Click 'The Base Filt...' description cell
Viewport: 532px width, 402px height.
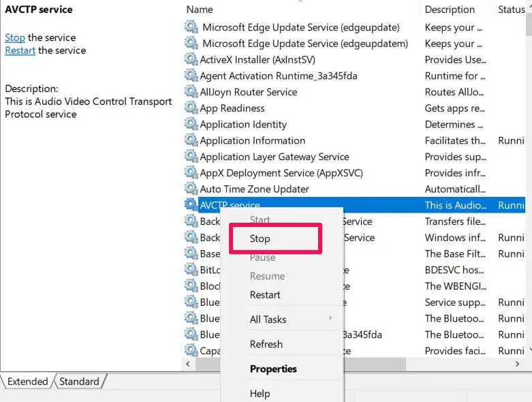455,253
